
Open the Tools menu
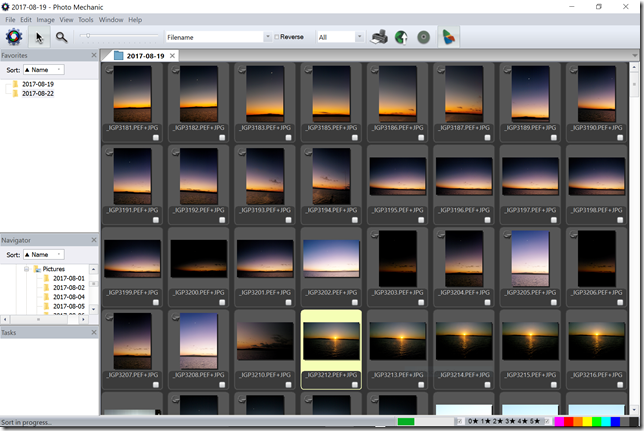click(85, 20)
